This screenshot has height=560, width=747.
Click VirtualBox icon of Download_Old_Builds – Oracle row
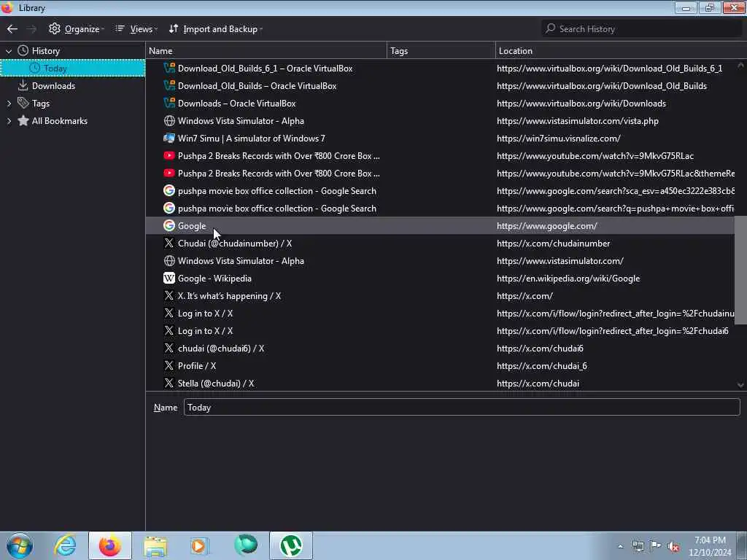(169, 86)
